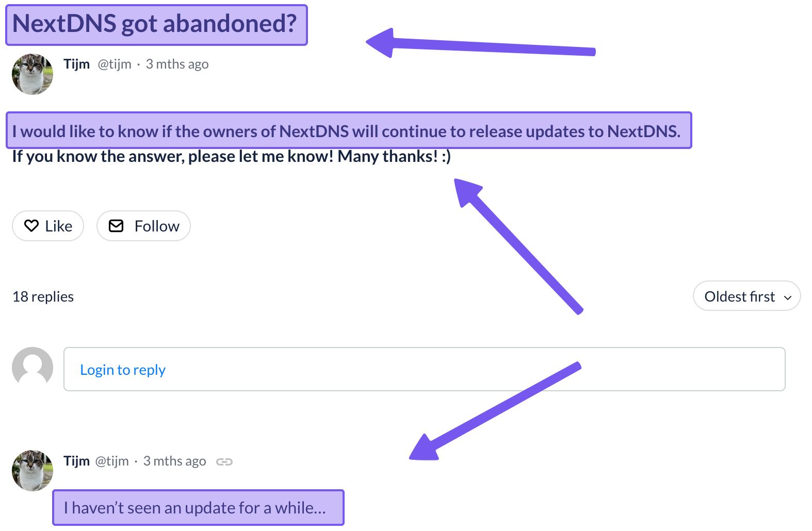Image resolution: width=812 pixels, height=531 pixels.
Task: Click the highlighted sentence about NextDNS owners
Action: 346,131
